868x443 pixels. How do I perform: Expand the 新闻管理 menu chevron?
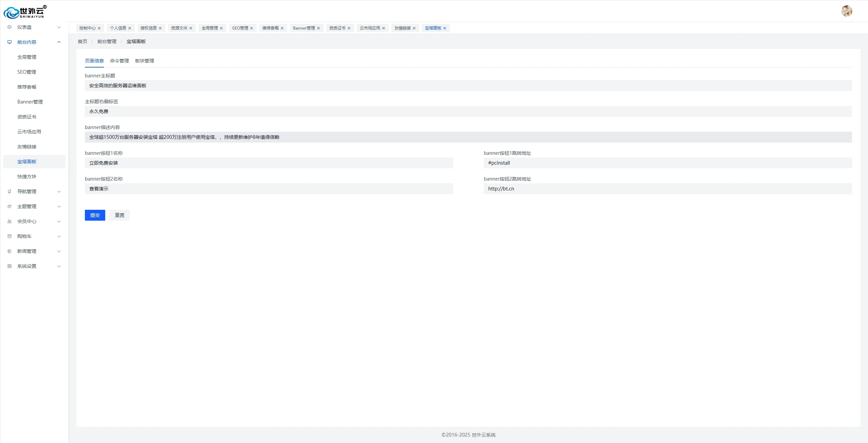(x=59, y=251)
